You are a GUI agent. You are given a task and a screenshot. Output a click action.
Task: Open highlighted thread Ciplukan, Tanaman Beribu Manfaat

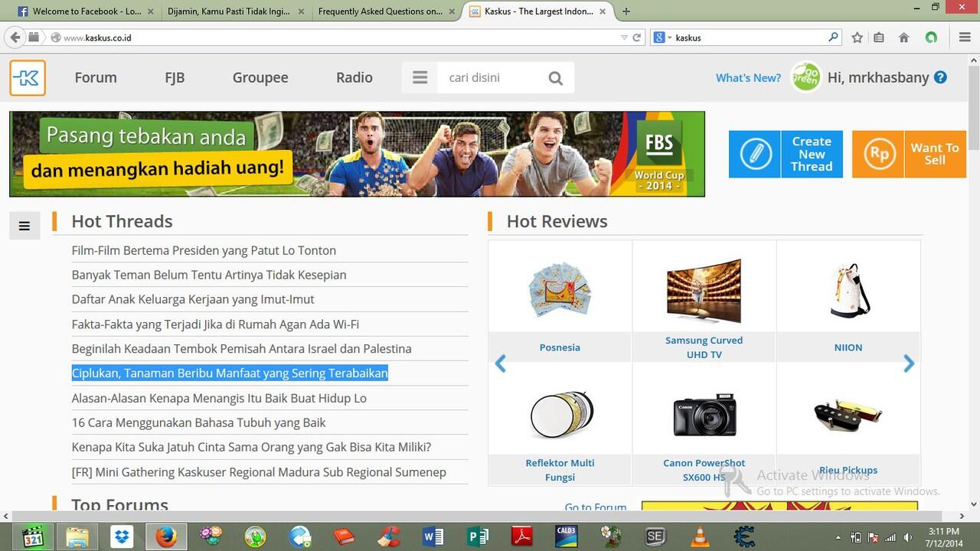(230, 373)
